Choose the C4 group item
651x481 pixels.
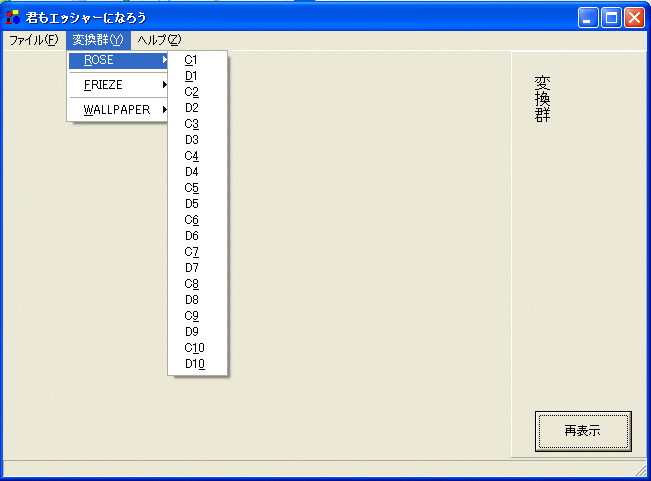(198, 156)
